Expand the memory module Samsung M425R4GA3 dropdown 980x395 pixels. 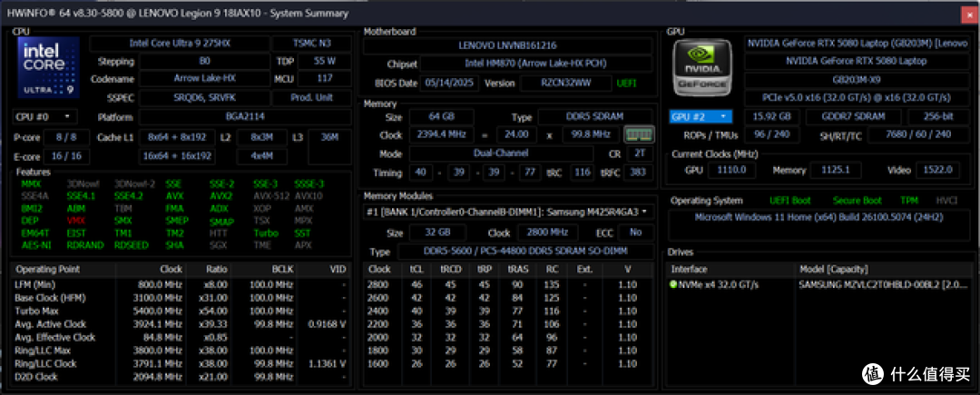[x=508, y=212]
